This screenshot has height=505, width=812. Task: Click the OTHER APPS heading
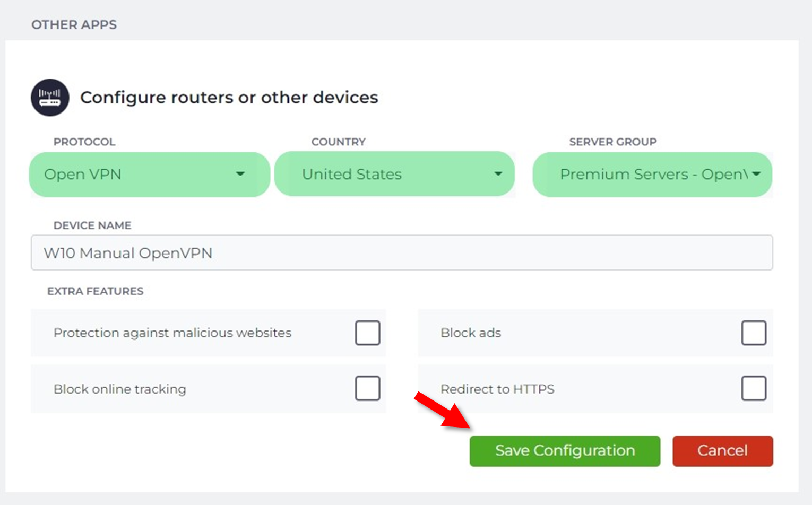pos(74,24)
